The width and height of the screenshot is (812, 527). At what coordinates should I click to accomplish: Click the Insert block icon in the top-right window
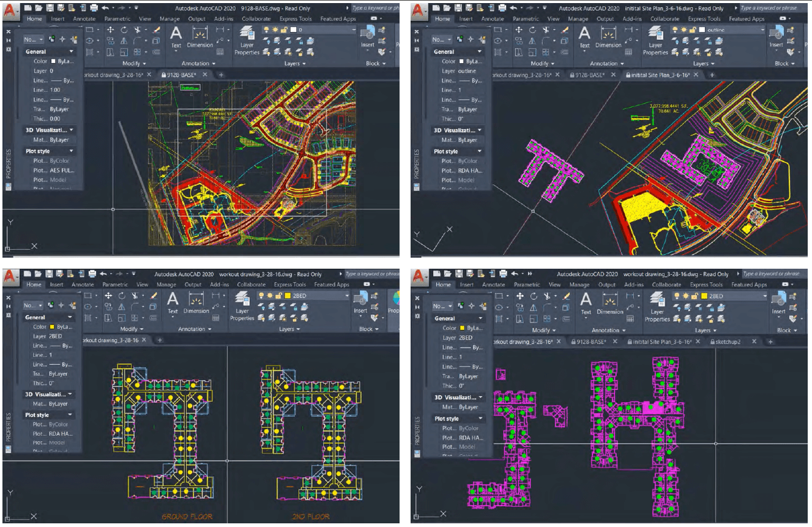pyautogui.click(x=776, y=37)
